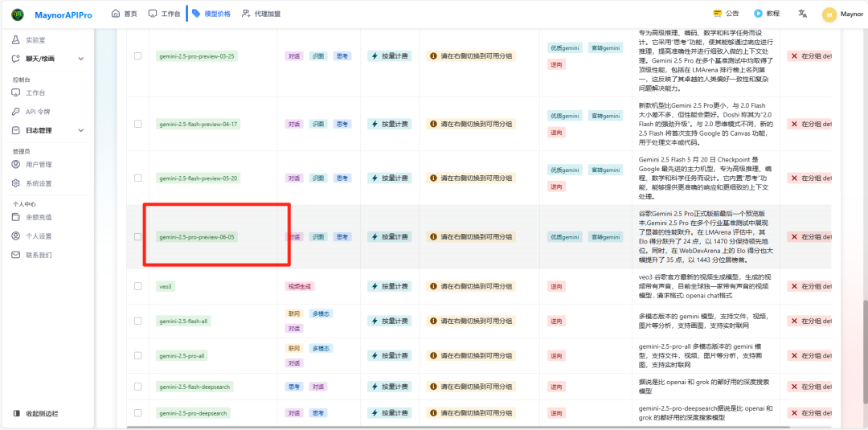Viewport: 868px width, 430px height.
Task: Click the gemini-2.5-pro-all model tag
Action: pos(182,356)
